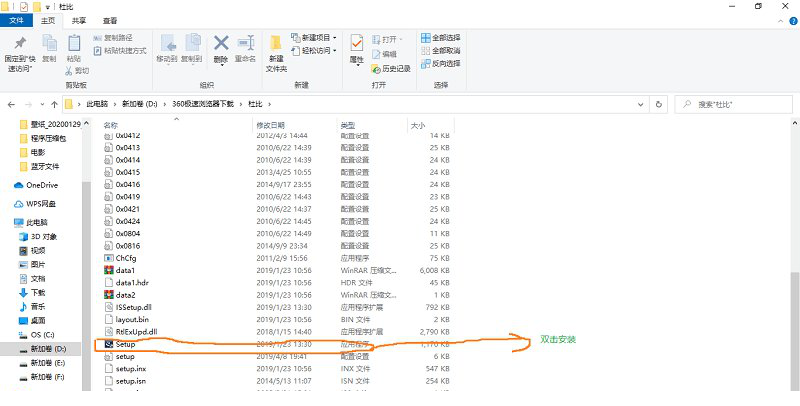Click Edit (编辑) in ribbon
The image size is (800, 406).
click(384, 54)
